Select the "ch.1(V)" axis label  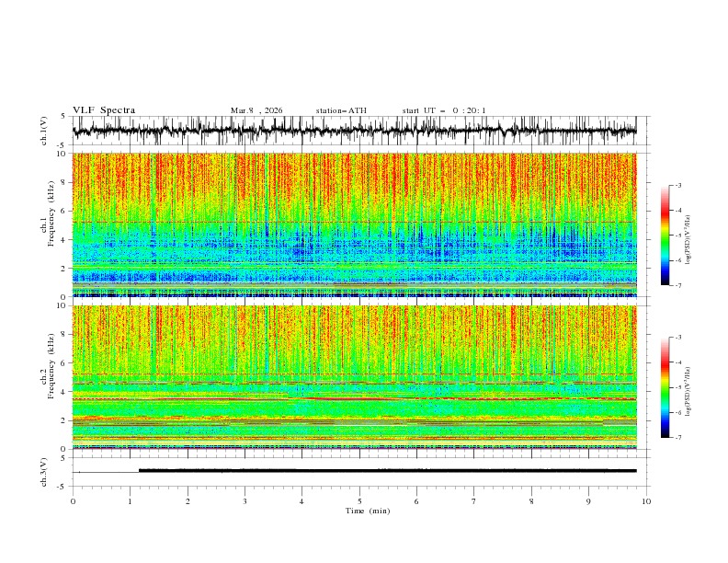click(44, 131)
